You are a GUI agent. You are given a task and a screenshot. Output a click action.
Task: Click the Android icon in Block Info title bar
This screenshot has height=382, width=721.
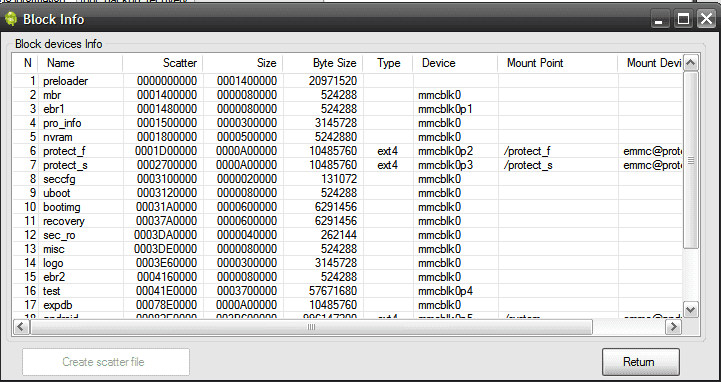pyautogui.click(x=11, y=19)
